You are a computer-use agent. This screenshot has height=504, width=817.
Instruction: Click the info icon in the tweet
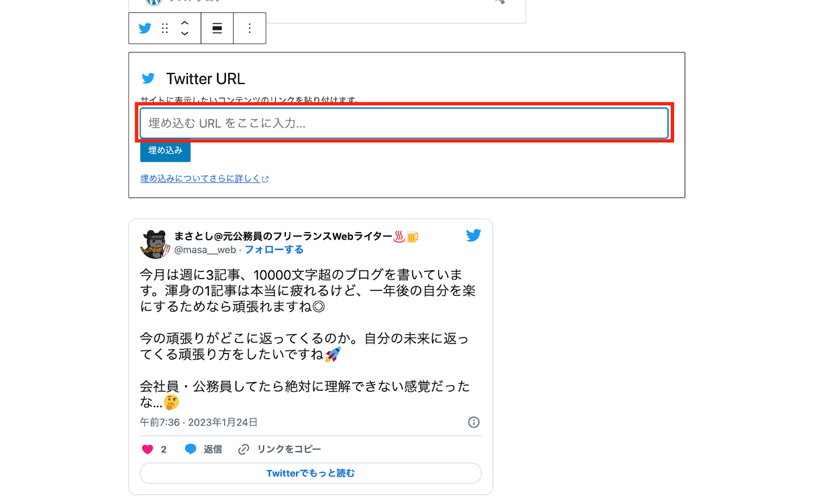474,422
